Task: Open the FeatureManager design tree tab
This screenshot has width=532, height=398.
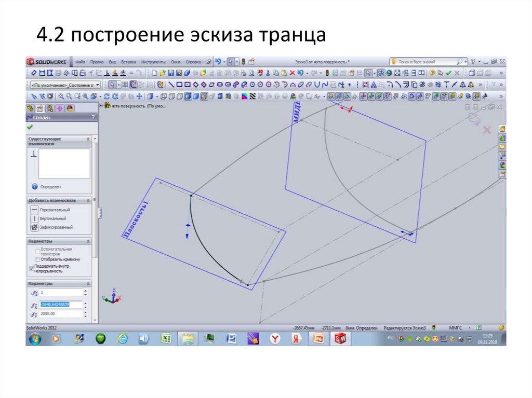Action: pyautogui.click(x=31, y=108)
